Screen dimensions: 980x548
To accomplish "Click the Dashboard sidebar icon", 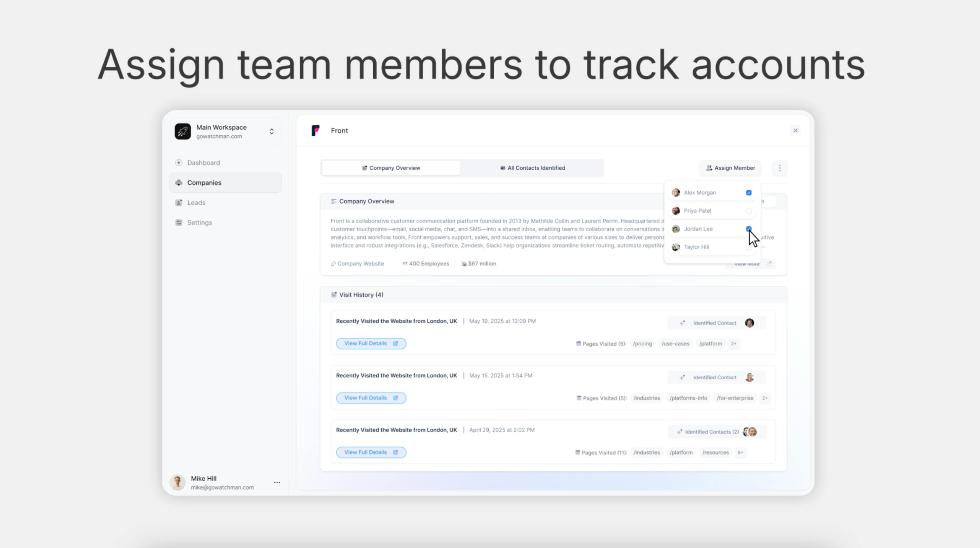I will 179,163.
